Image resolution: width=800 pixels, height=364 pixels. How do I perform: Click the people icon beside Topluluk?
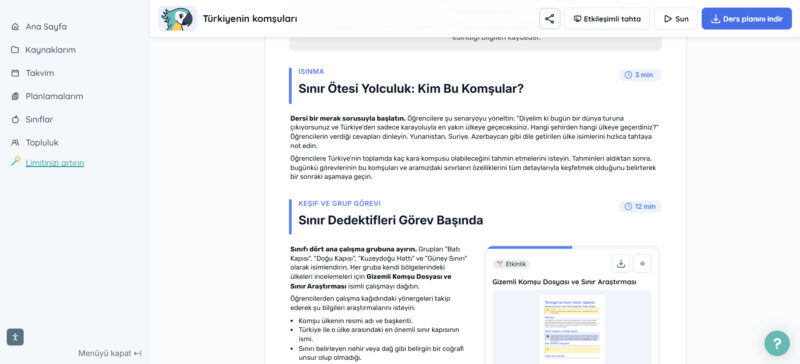(15, 142)
